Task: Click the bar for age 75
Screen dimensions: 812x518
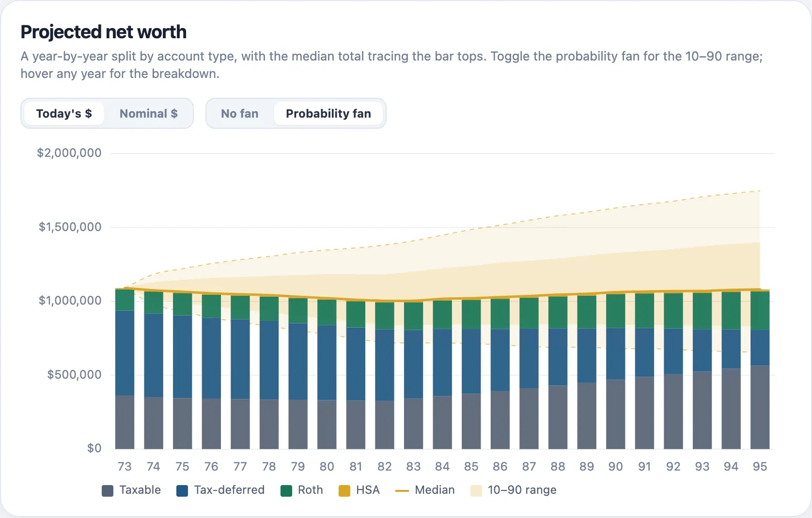Action: (x=183, y=371)
